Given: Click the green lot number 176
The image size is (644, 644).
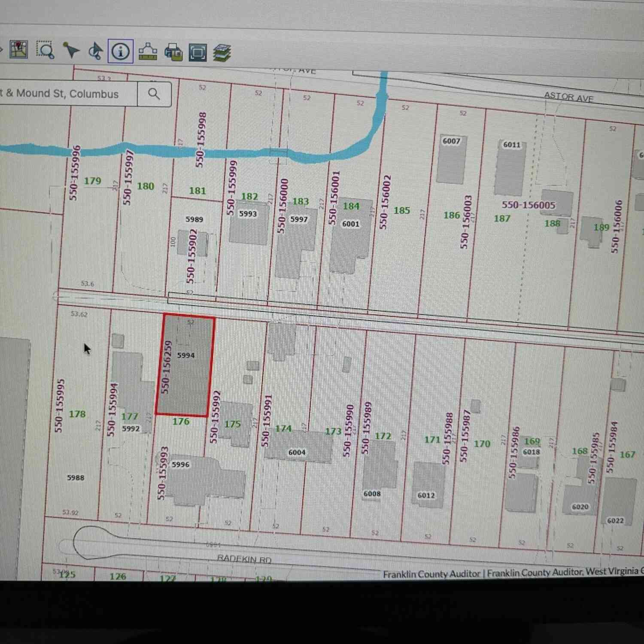Looking at the screenshot, I should point(180,422).
